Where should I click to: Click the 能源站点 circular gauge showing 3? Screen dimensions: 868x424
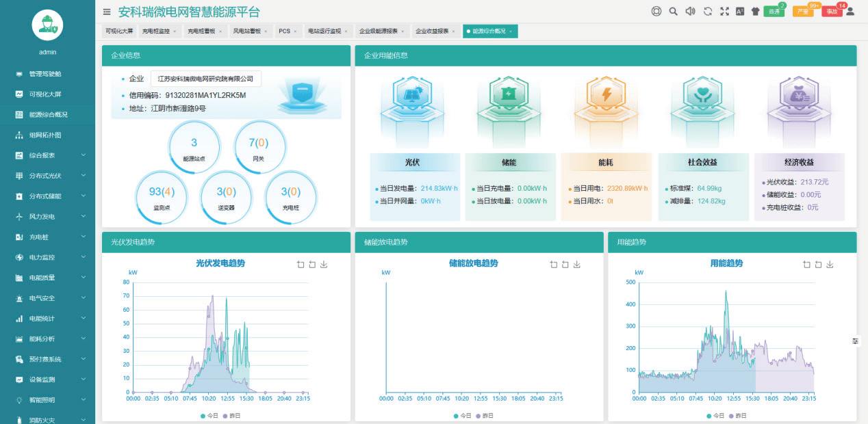[x=194, y=147]
